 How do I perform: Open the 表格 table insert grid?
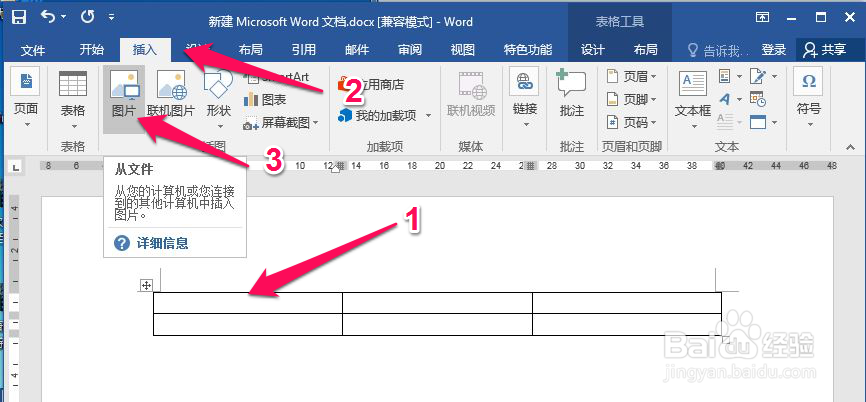tap(72, 99)
